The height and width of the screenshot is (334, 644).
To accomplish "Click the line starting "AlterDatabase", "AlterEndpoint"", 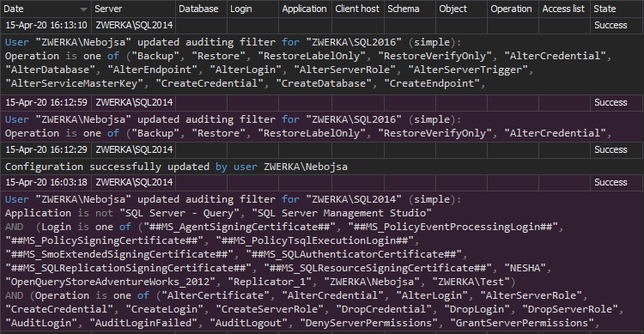I will [x=269, y=70].
